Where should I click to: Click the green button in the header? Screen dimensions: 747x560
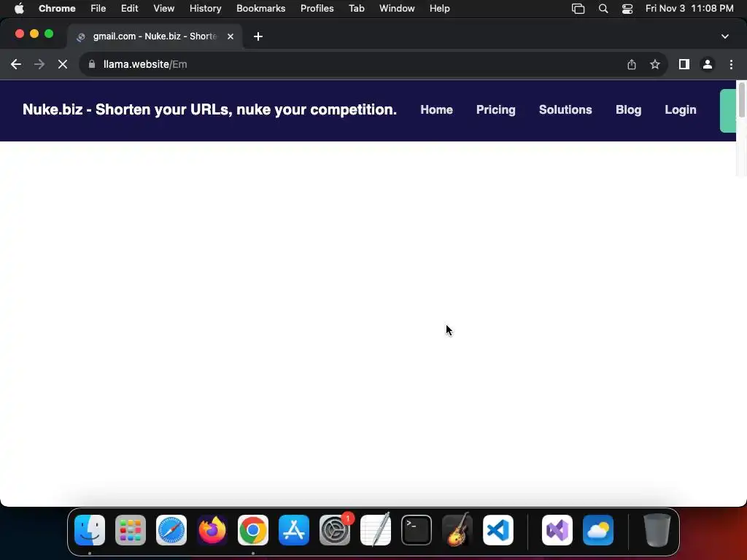point(728,111)
